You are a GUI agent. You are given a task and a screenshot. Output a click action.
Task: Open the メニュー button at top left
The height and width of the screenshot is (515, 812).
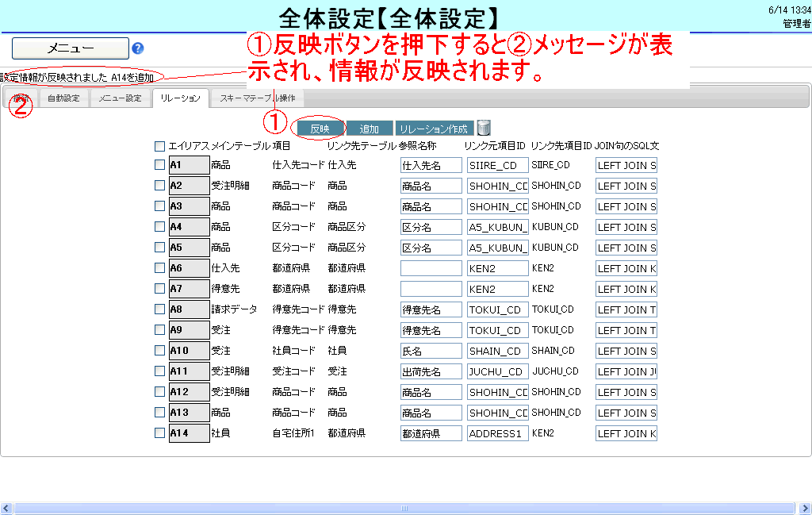click(x=71, y=48)
